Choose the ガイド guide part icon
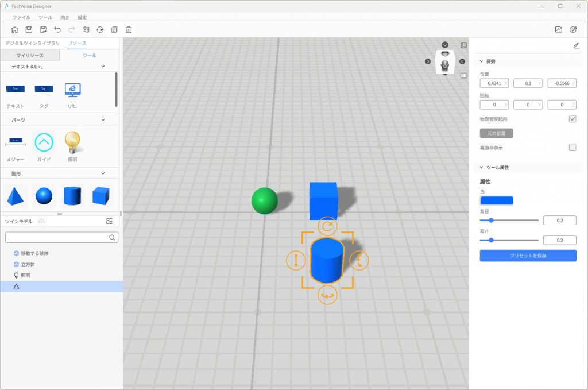This screenshot has height=390, width=588. (x=44, y=142)
